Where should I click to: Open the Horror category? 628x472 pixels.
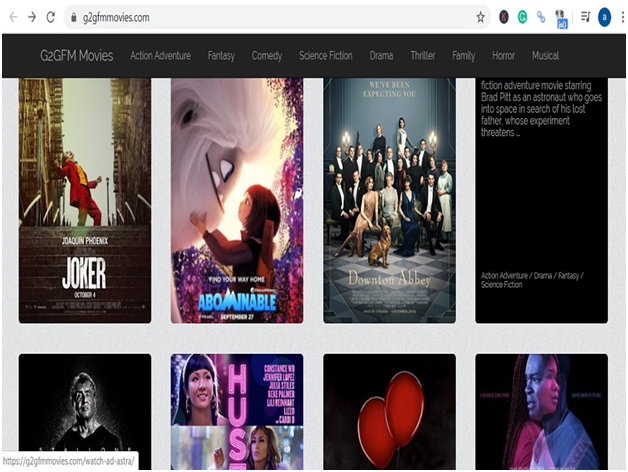(x=503, y=55)
